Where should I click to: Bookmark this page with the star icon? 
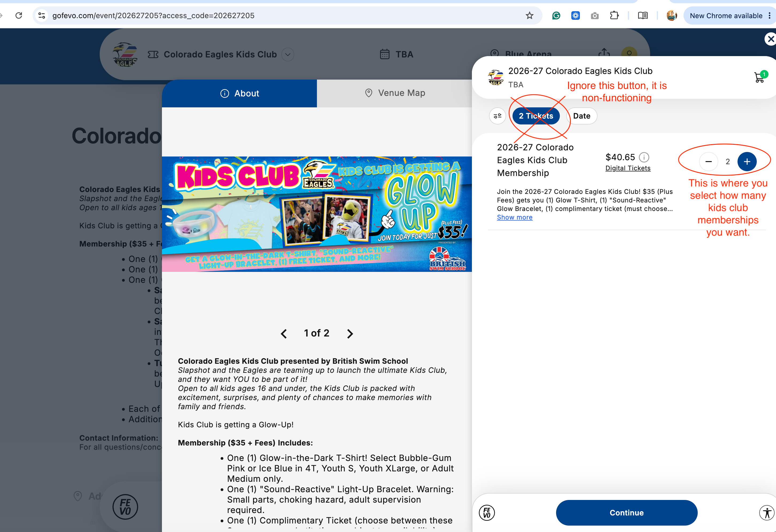pyautogui.click(x=529, y=15)
